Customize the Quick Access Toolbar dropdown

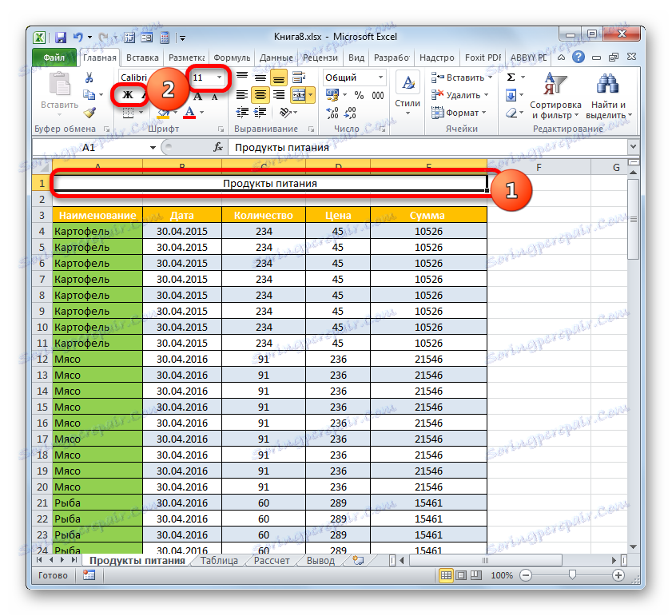183,38
